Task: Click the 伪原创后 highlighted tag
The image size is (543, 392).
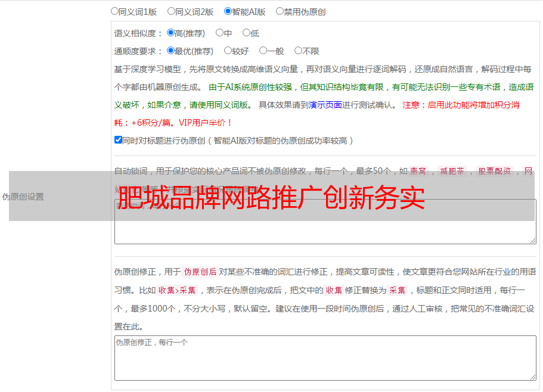Action: click(200, 272)
